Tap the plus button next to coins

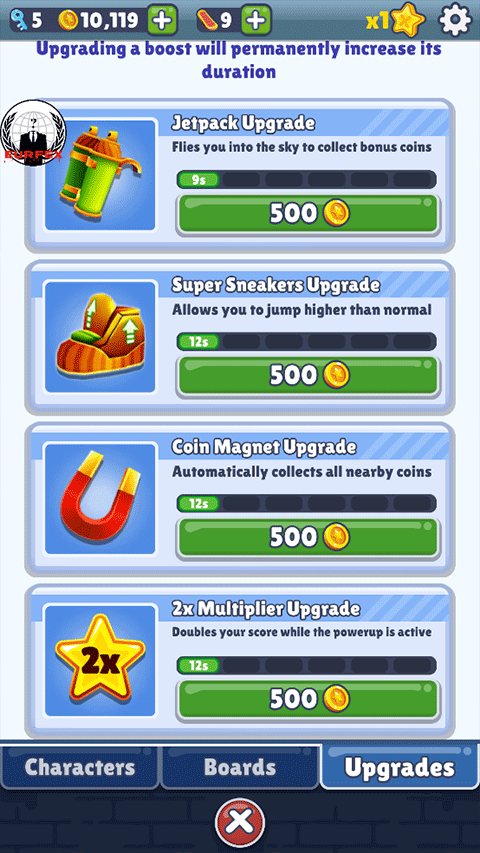163,20
